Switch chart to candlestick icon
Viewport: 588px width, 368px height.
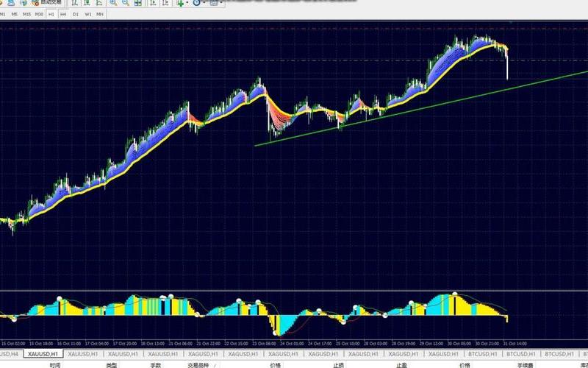[x=87, y=3]
